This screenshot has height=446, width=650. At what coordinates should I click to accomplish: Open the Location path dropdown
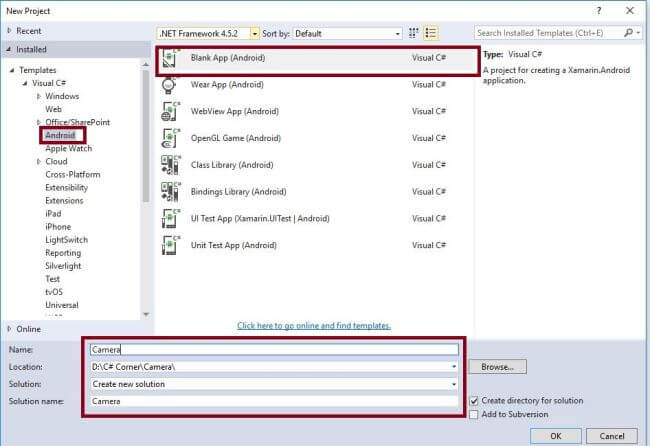[x=454, y=367]
